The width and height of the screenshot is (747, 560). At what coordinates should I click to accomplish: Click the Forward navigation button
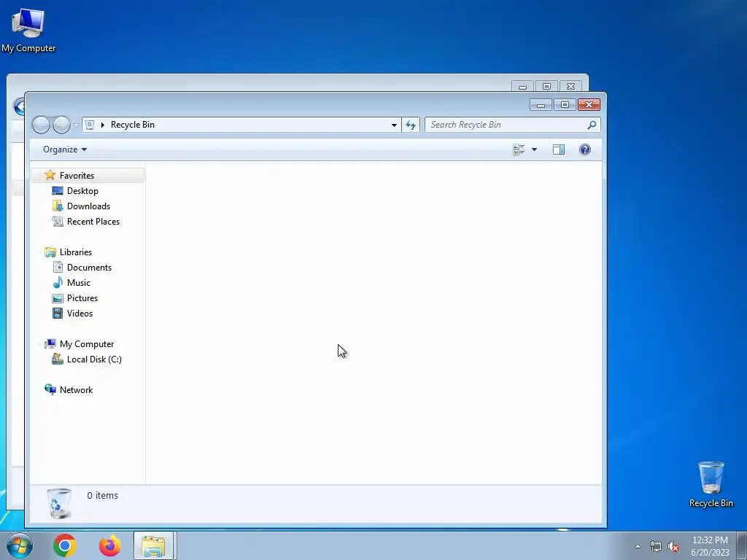pos(61,125)
